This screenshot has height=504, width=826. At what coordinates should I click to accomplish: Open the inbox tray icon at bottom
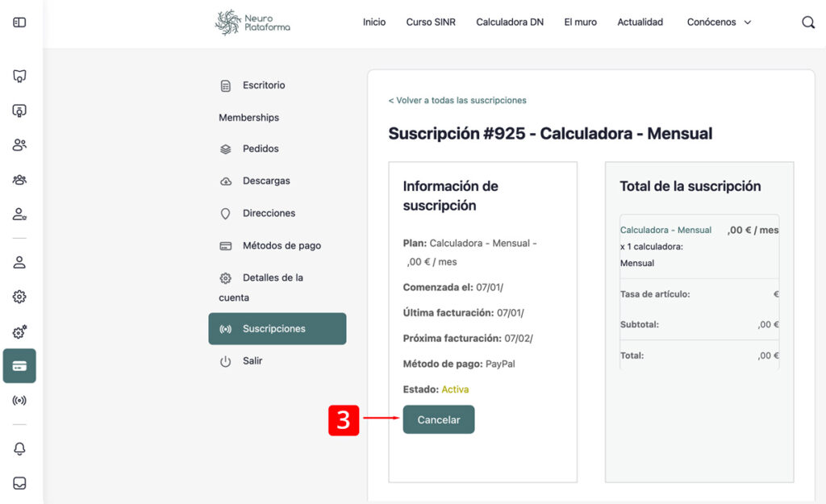(19, 483)
